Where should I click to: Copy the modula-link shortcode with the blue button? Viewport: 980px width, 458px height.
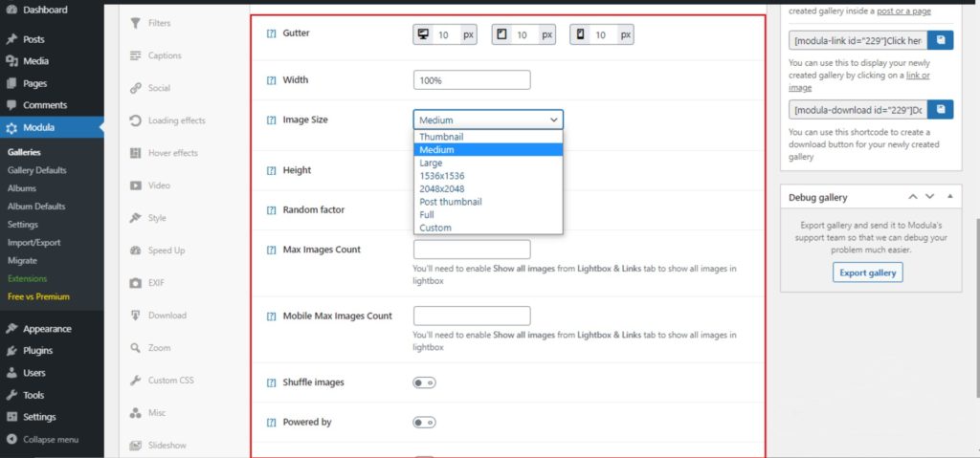pyautogui.click(x=940, y=41)
